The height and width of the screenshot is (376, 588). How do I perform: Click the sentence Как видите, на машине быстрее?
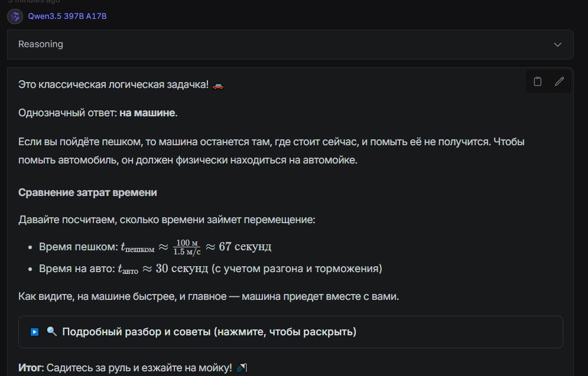209,296
